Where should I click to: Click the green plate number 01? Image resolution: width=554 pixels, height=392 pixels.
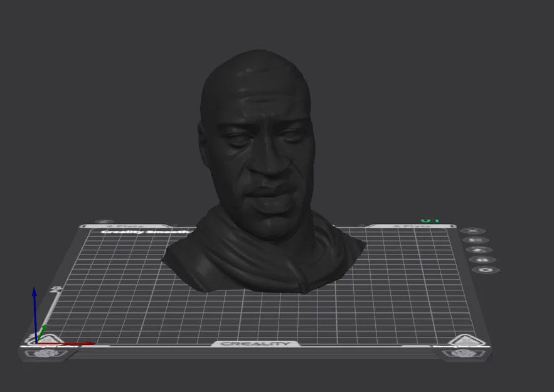[x=429, y=220]
